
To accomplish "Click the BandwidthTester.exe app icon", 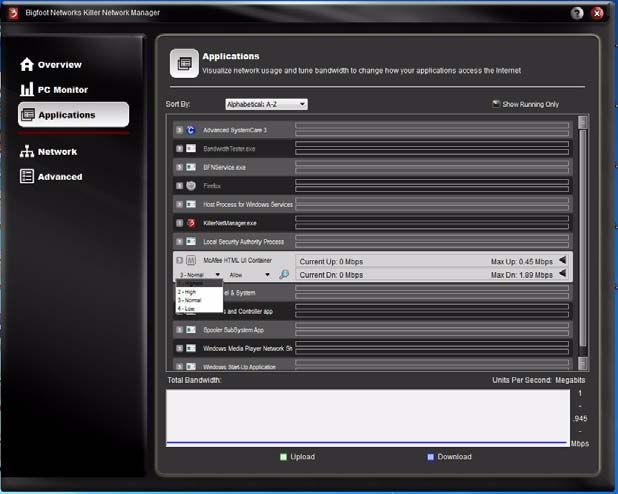I will pos(191,149).
